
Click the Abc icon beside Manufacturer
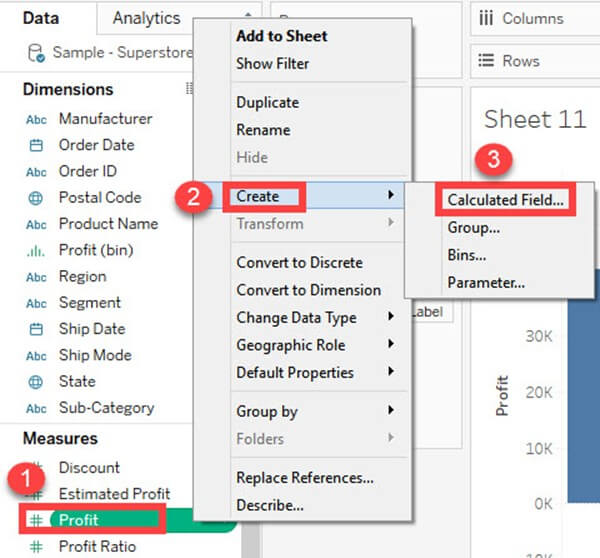36,119
